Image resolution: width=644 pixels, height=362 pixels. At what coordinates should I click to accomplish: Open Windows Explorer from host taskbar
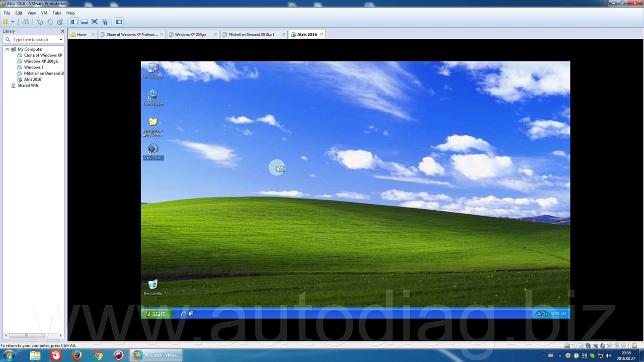(x=35, y=355)
